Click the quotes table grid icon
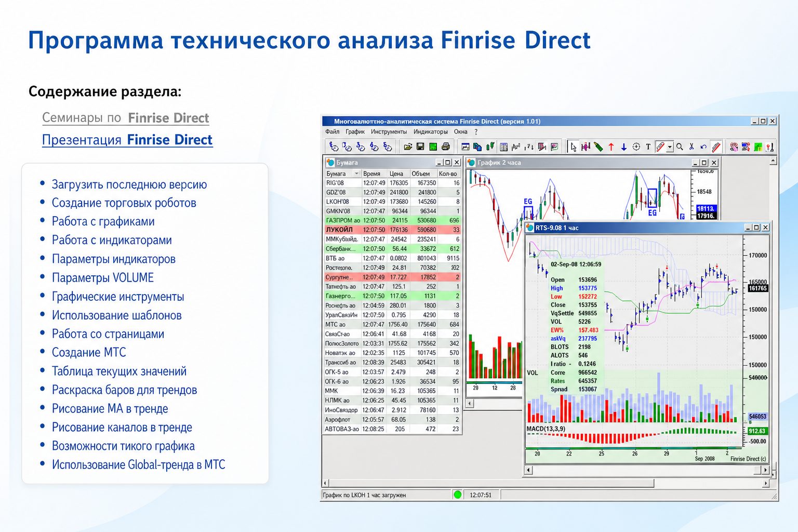 click(503, 147)
